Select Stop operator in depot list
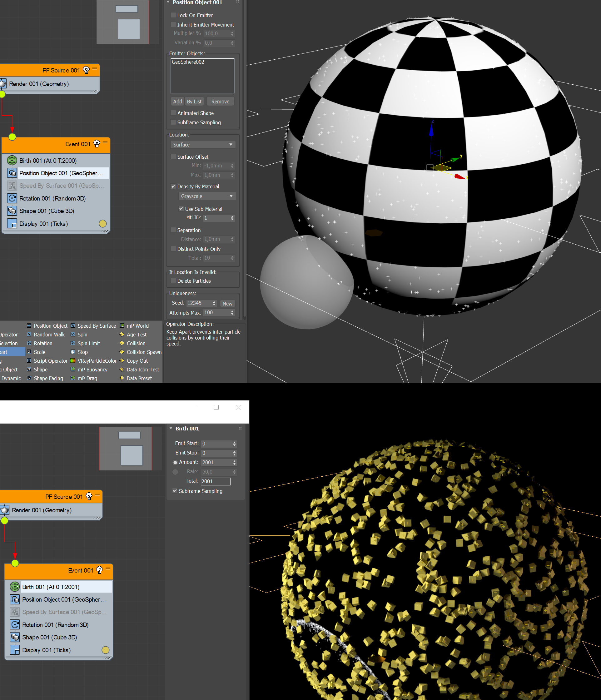The height and width of the screenshot is (700, 601). coord(82,352)
